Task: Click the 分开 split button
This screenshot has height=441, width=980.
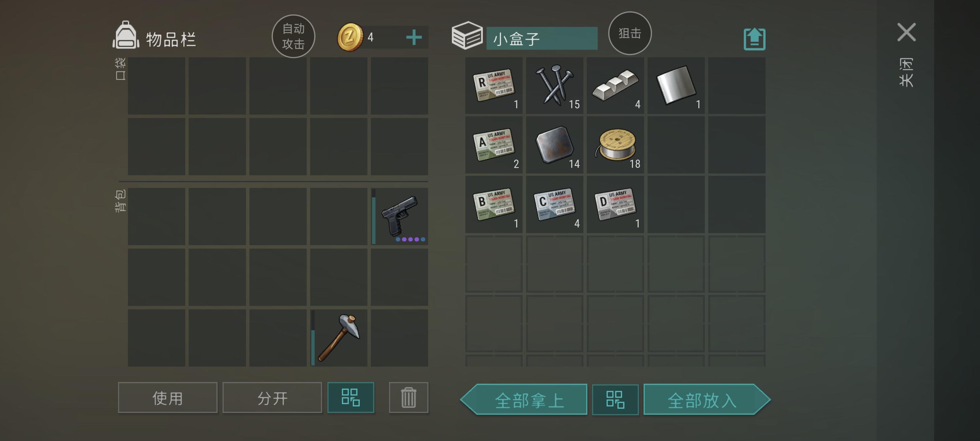Action: (x=272, y=398)
